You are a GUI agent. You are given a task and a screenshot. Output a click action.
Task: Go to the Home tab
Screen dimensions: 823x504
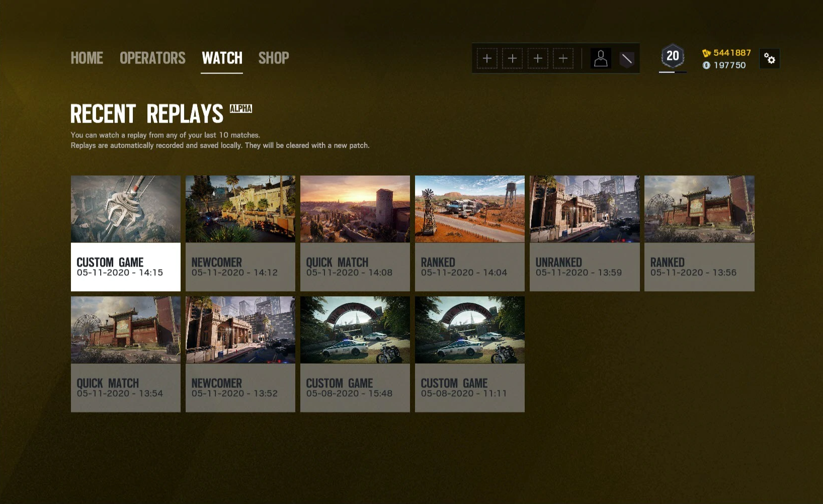pyautogui.click(x=87, y=58)
